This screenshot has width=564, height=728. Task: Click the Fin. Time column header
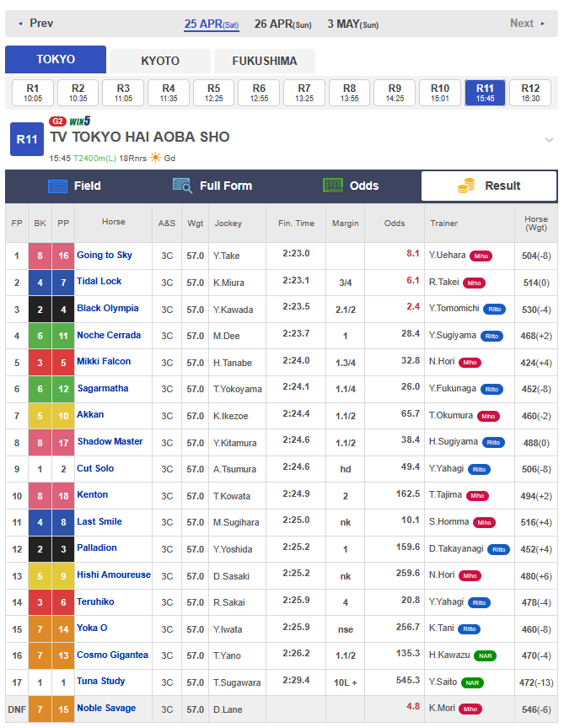(x=296, y=224)
